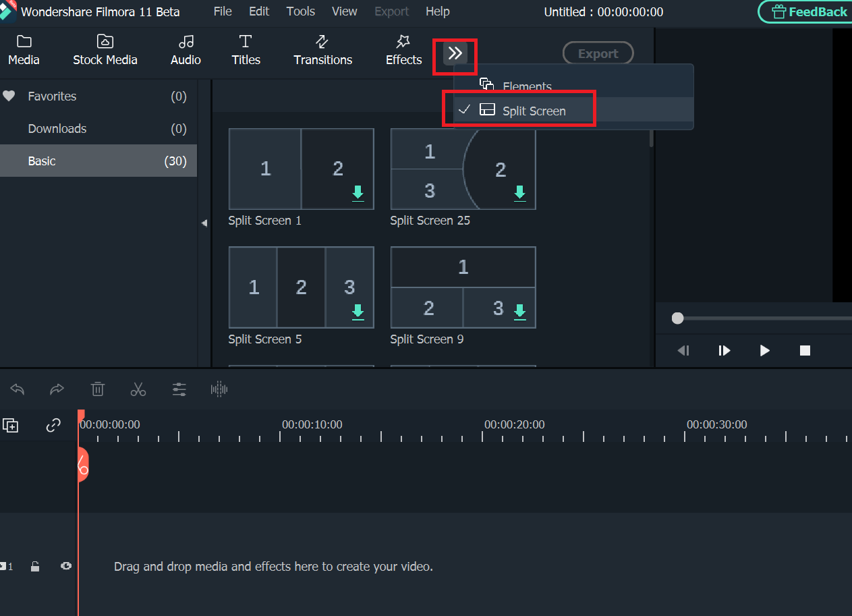Click the preview playback slider handle
852x616 pixels.
(x=677, y=318)
